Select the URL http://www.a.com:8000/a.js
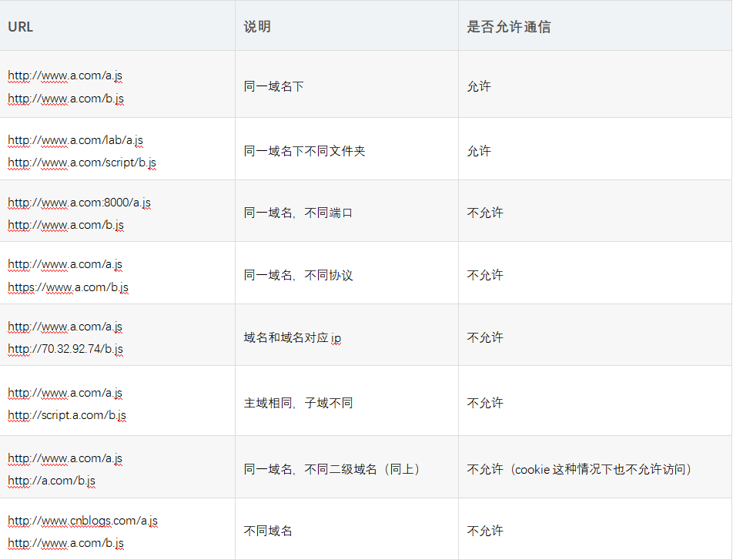 point(79,203)
